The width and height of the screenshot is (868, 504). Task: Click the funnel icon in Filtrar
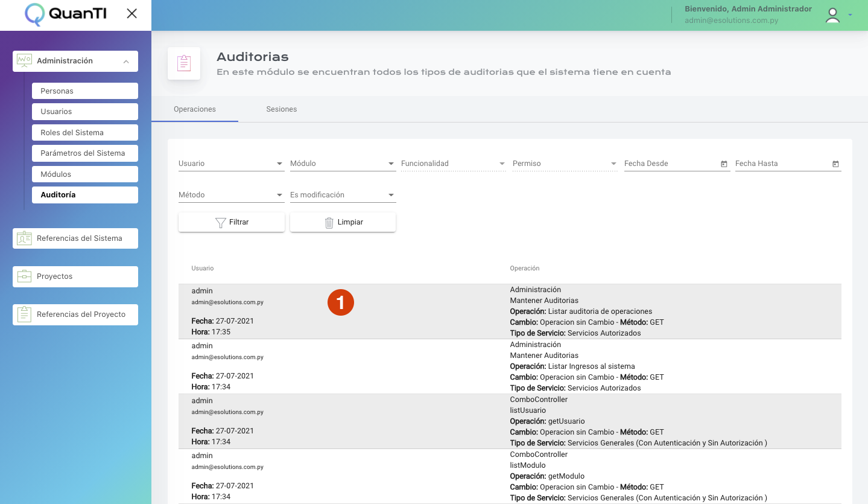pyautogui.click(x=221, y=222)
